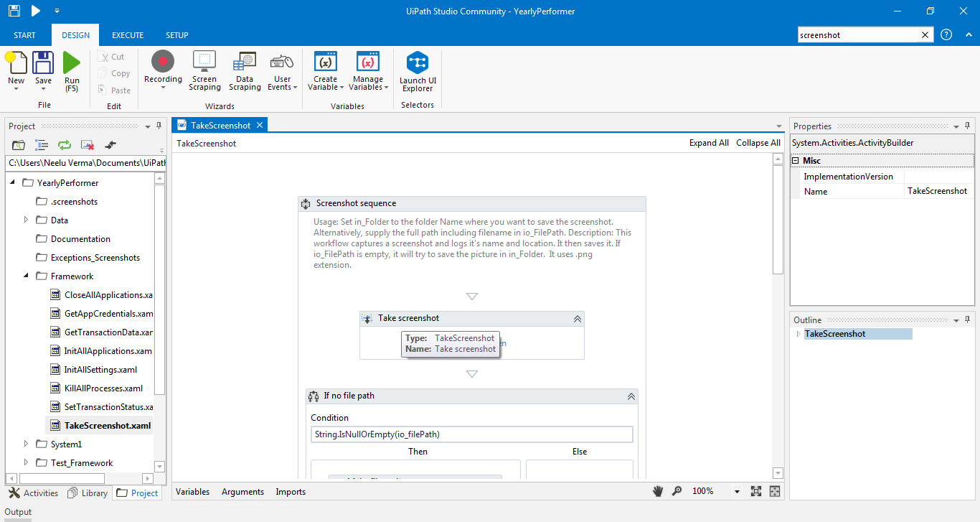Click the Run (F5) icon
The image size is (980, 522).
point(72,62)
